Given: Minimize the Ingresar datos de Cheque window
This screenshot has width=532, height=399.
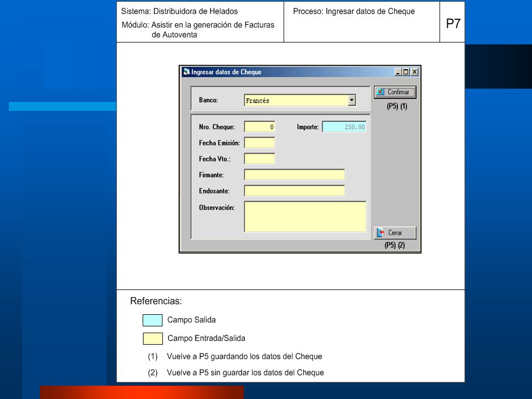Looking at the screenshot, I should click(398, 72).
